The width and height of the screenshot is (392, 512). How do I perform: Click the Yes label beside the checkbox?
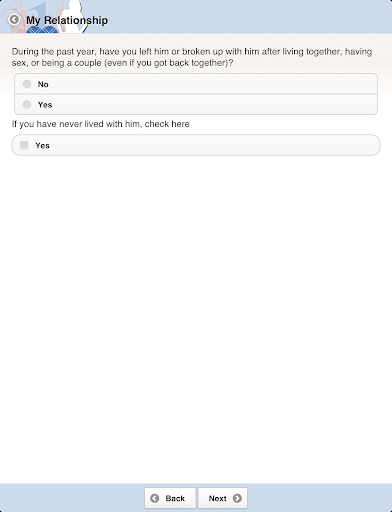(42, 146)
